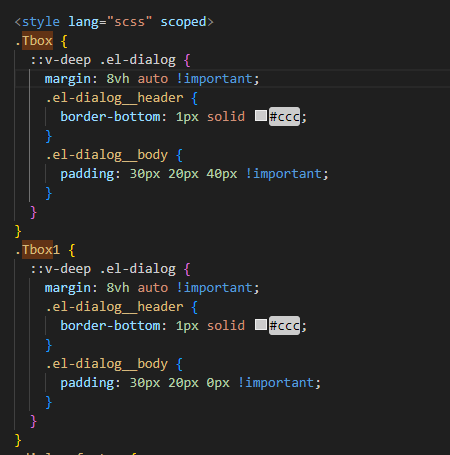Image resolution: width=450 pixels, height=455 pixels.
Task: Open the #ccc color swatch under .Tbox1
Action: click(261, 325)
